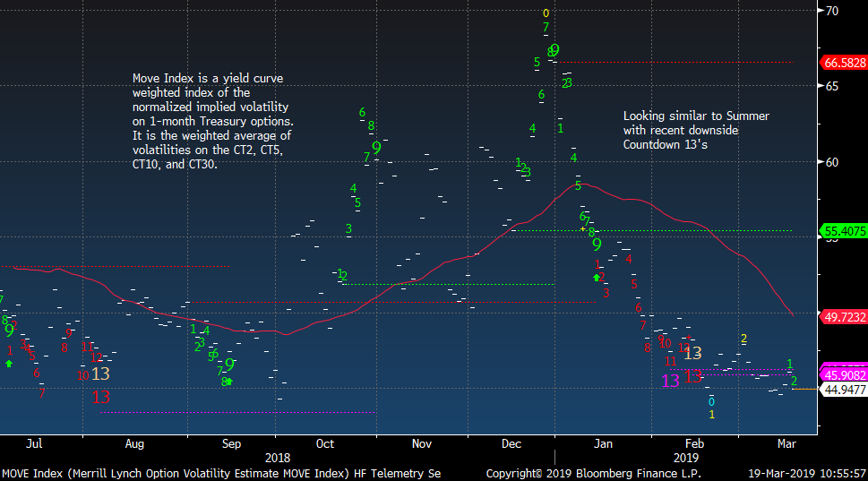Image resolution: width=868 pixels, height=481 pixels.
Task: Select the 'Looking similar to Summer' annotation
Action: [x=696, y=130]
